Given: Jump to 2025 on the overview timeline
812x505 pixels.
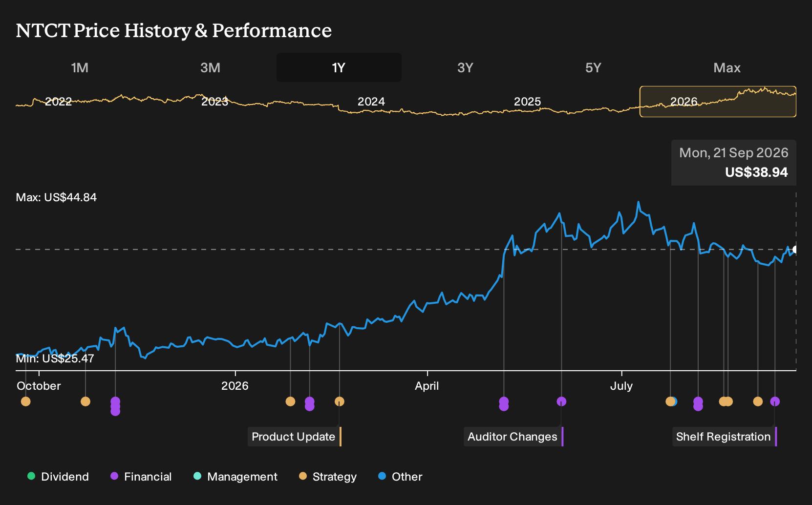Looking at the screenshot, I should [528, 102].
